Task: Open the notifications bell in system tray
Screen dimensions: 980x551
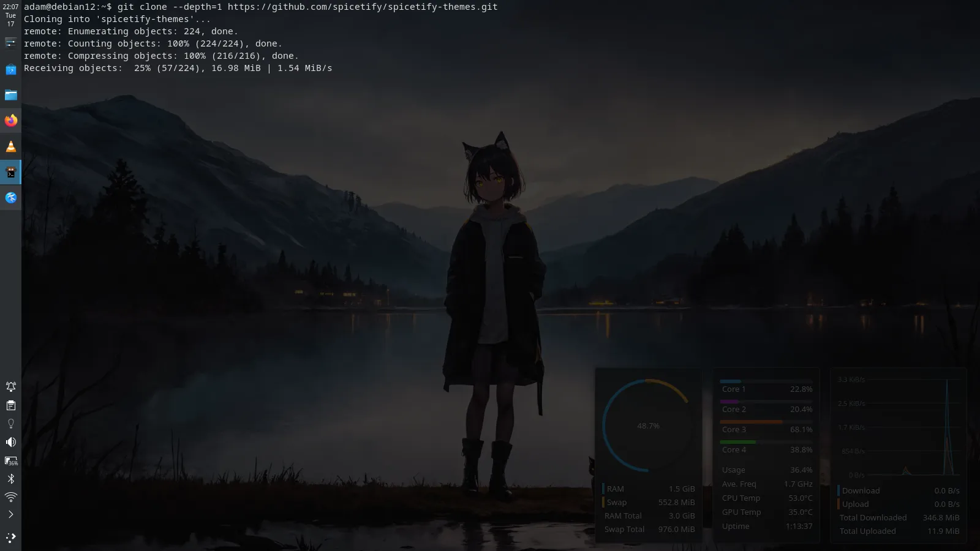Action: tap(10, 386)
